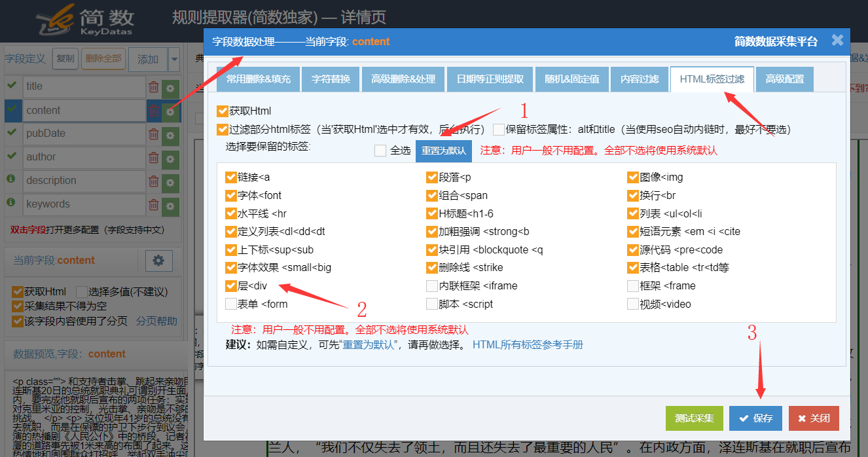Check the 全选 checkbox

click(x=380, y=151)
